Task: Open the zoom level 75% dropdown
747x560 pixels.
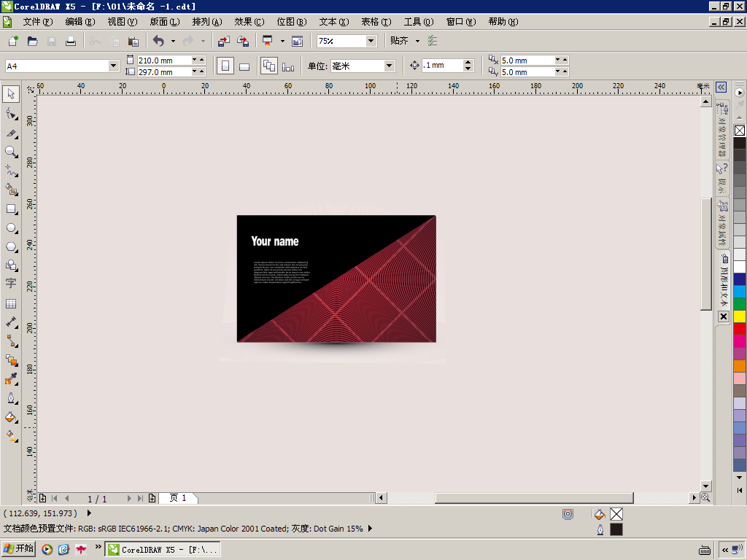Action: [x=371, y=41]
